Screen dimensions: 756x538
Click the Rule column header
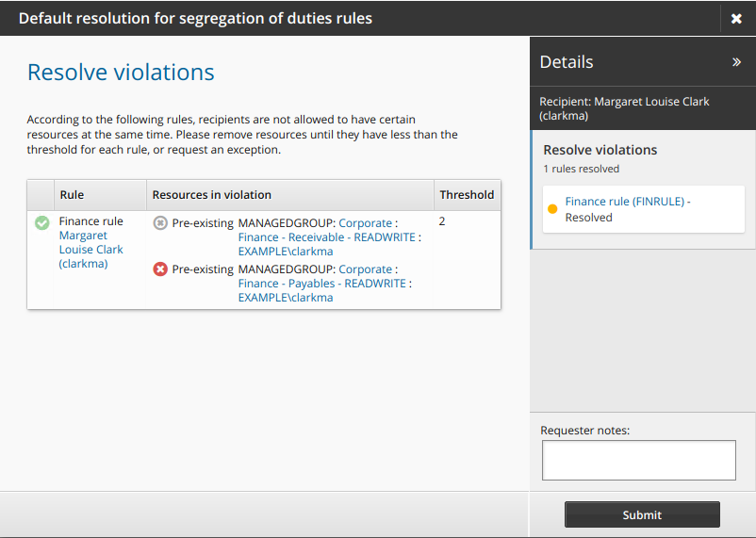[72, 195]
